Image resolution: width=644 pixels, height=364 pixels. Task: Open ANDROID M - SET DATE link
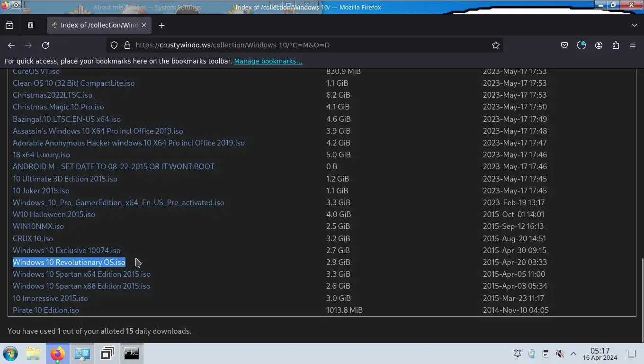(x=114, y=166)
